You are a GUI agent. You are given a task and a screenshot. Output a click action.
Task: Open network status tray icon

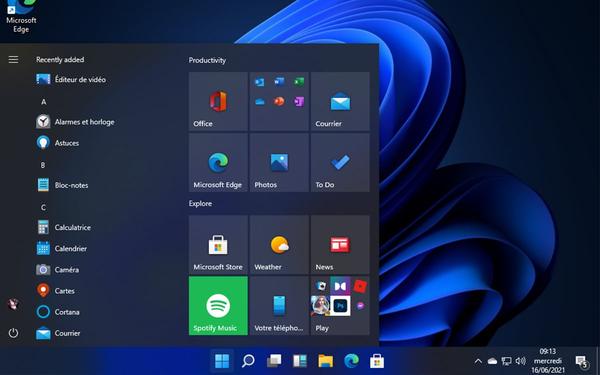[x=506, y=361]
